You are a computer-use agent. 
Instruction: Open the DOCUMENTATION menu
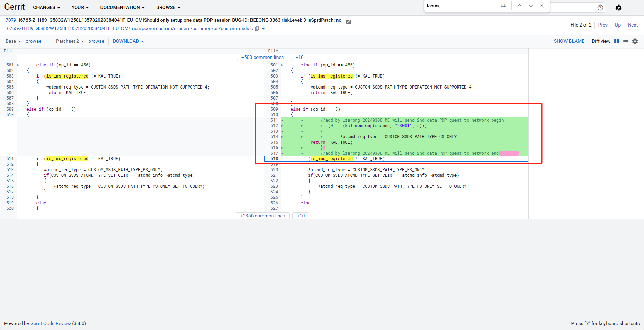[122, 7]
